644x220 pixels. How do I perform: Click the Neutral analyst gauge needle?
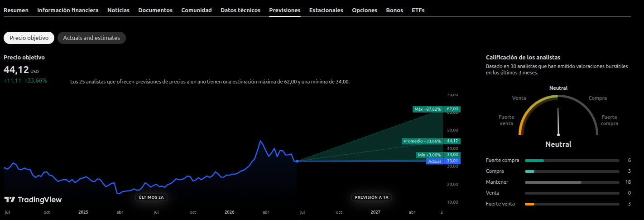click(558, 122)
